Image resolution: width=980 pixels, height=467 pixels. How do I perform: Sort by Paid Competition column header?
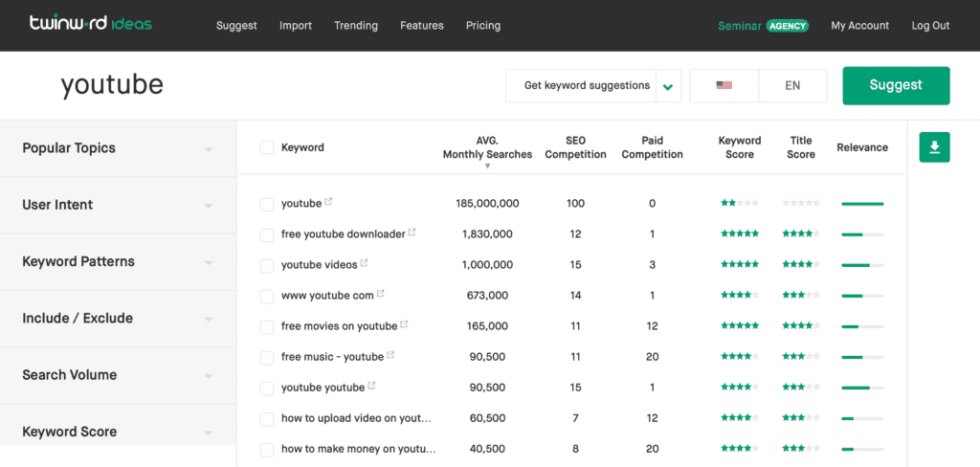click(652, 147)
